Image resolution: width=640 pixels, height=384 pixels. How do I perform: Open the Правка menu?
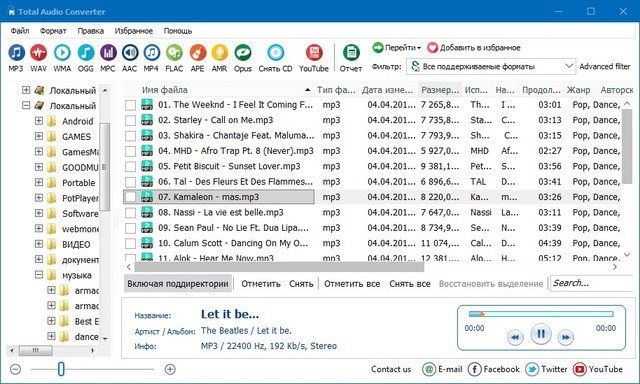tap(91, 31)
